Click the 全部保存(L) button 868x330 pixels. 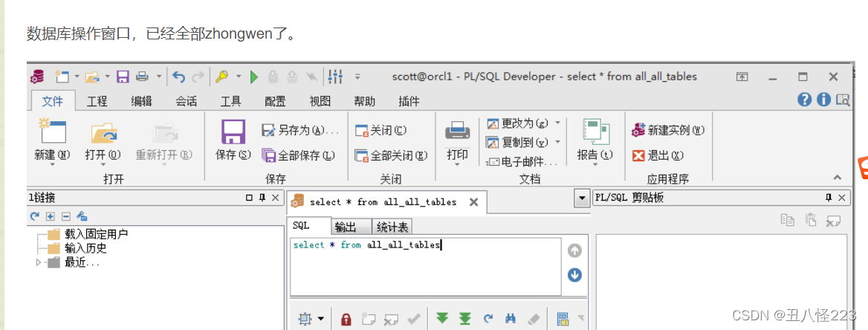[x=299, y=155]
